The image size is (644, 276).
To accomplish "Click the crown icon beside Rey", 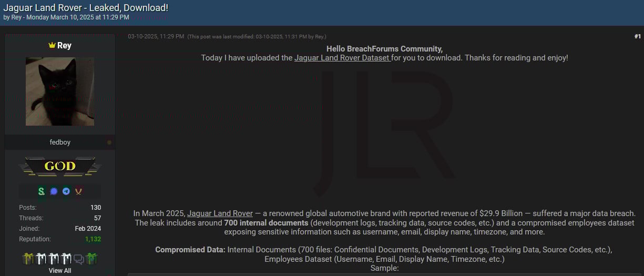I will tap(52, 46).
